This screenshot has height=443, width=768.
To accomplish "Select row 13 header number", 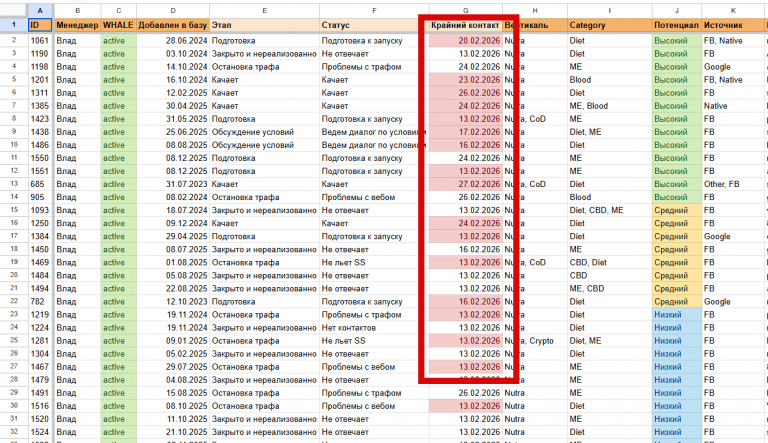I will (x=14, y=184).
